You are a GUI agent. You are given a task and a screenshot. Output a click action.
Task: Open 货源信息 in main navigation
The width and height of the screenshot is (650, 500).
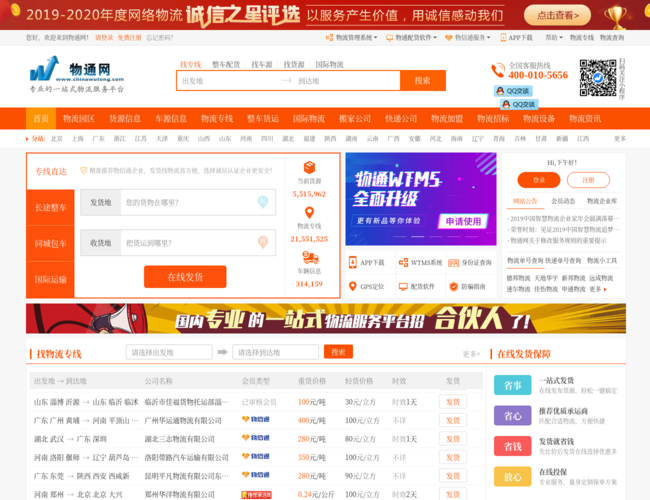click(x=125, y=119)
